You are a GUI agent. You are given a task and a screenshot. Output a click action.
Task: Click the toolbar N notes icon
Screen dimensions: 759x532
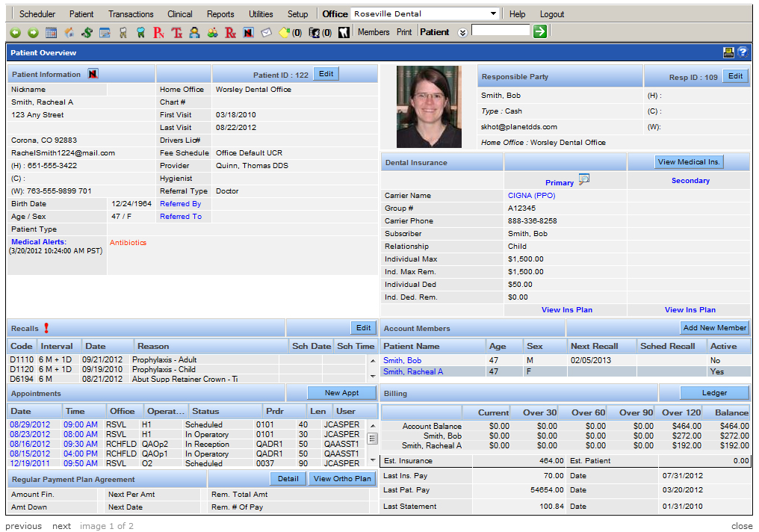click(x=248, y=32)
